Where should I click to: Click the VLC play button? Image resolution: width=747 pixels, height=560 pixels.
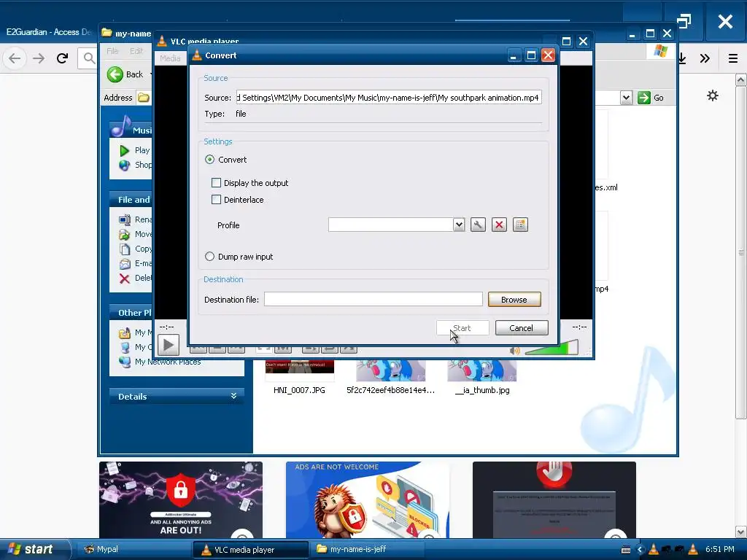(x=169, y=345)
